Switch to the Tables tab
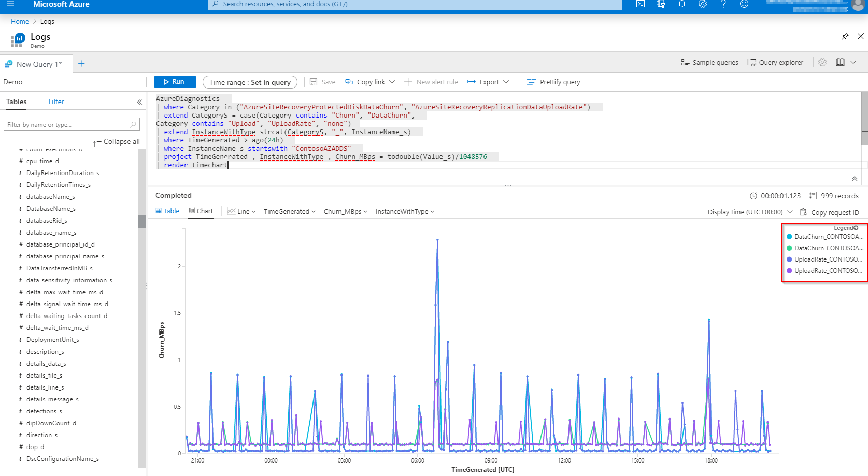 [17, 102]
